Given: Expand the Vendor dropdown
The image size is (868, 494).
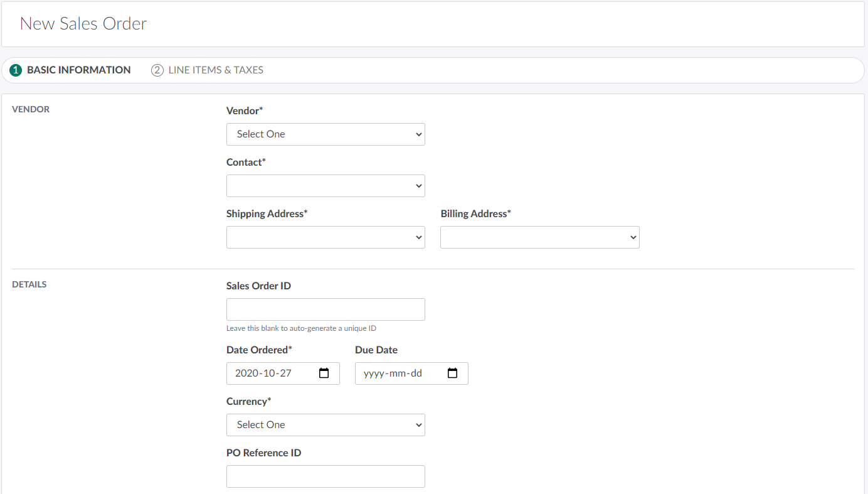Looking at the screenshot, I should coord(325,134).
